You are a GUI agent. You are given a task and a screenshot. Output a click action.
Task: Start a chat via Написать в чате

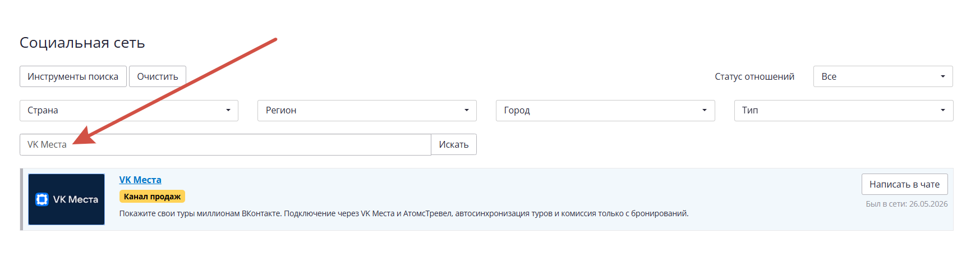coord(905,184)
